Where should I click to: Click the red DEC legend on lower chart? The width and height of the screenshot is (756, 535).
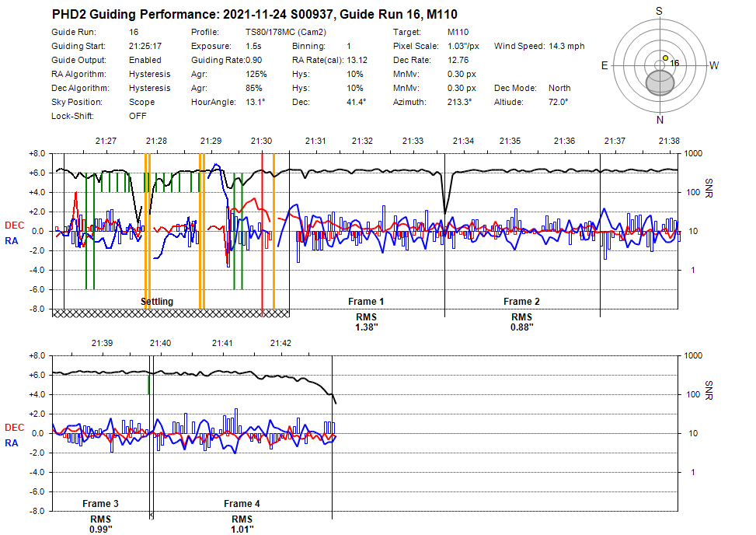click(x=15, y=428)
